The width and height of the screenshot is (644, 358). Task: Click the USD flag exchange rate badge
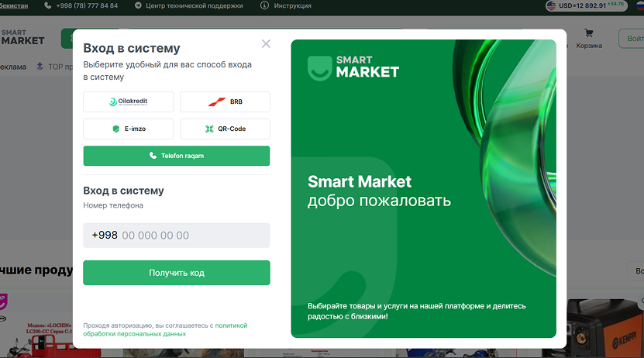point(587,5)
